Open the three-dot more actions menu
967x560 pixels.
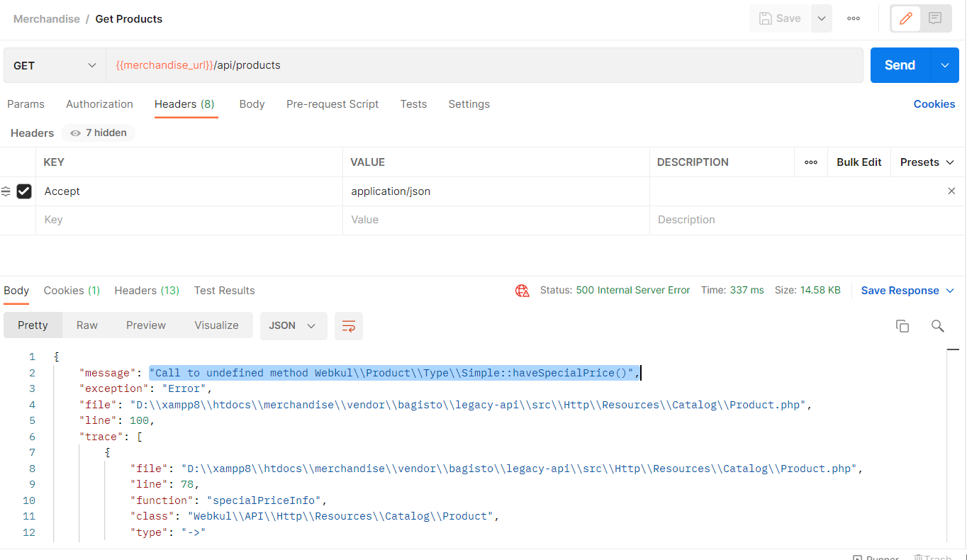tap(854, 18)
